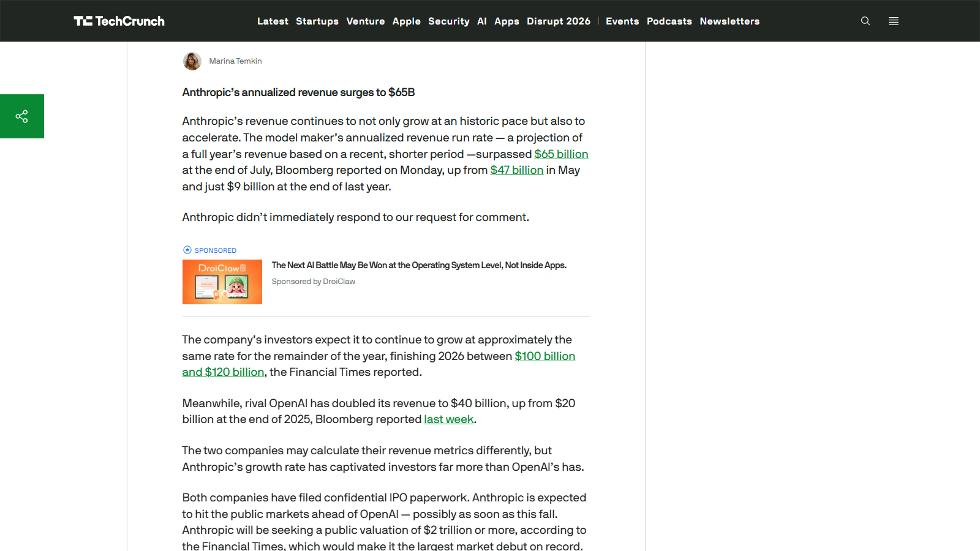Go to the Apps section
Image resolution: width=980 pixels, height=551 pixels.
click(507, 21)
